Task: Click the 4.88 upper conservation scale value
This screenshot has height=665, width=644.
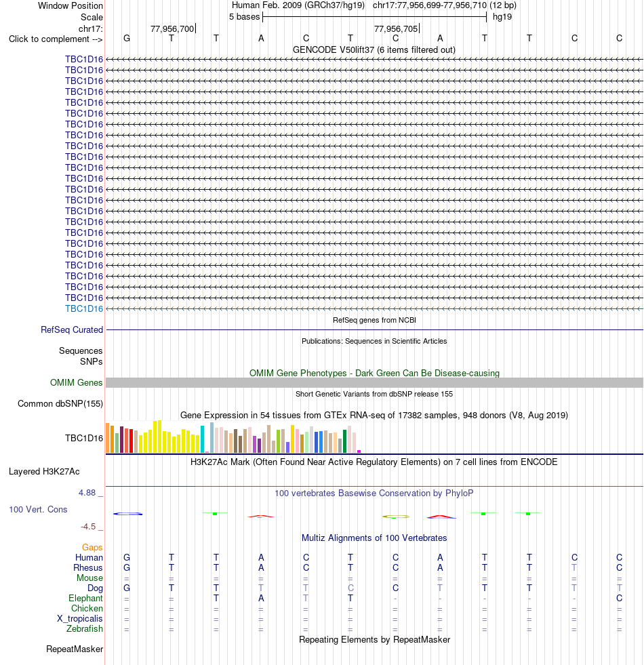Action: (x=87, y=493)
